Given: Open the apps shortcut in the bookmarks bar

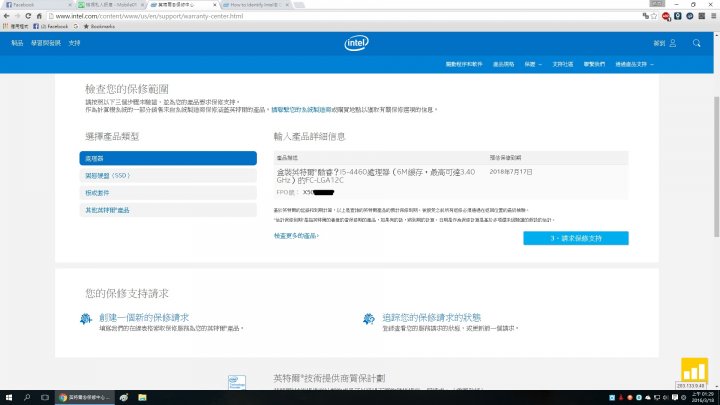Looking at the screenshot, I should click(x=16, y=27).
